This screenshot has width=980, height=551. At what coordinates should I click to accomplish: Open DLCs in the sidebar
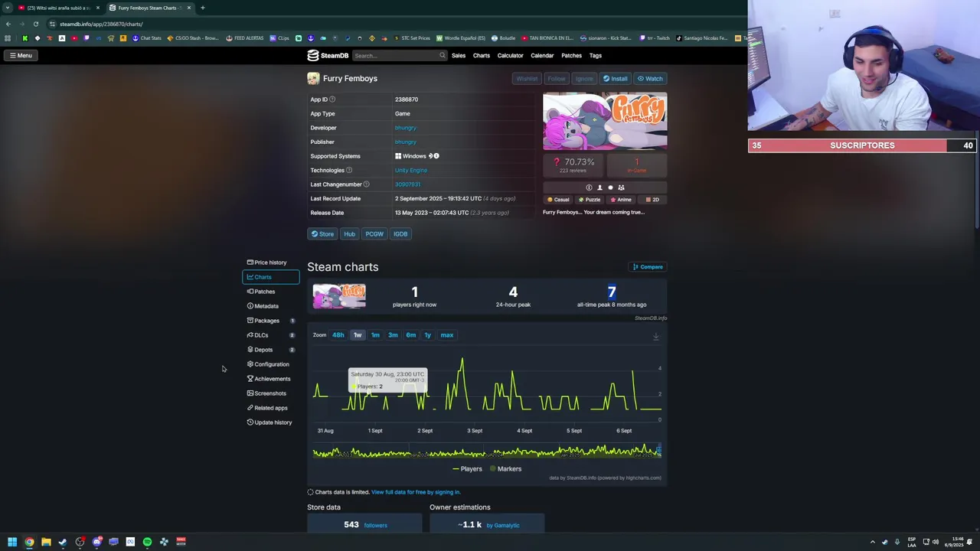coord(270,335)
